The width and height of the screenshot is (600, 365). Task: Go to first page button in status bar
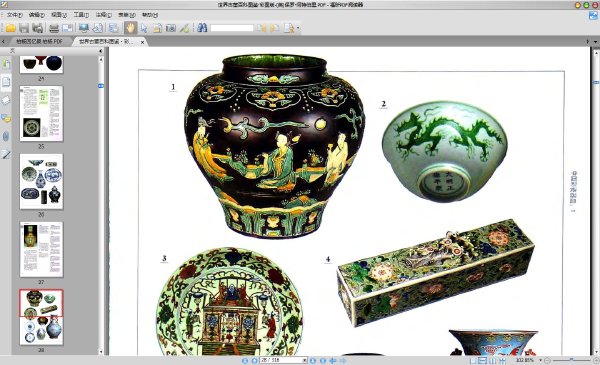(245, 360)
